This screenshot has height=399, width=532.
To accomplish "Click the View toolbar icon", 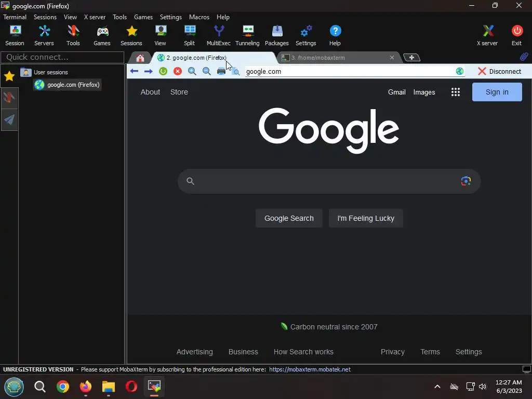I will tap(161, 35).
